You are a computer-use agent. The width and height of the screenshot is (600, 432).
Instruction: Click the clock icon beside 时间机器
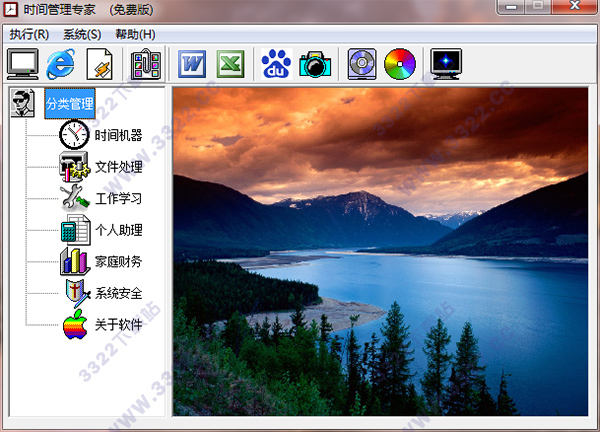point(74,134)
